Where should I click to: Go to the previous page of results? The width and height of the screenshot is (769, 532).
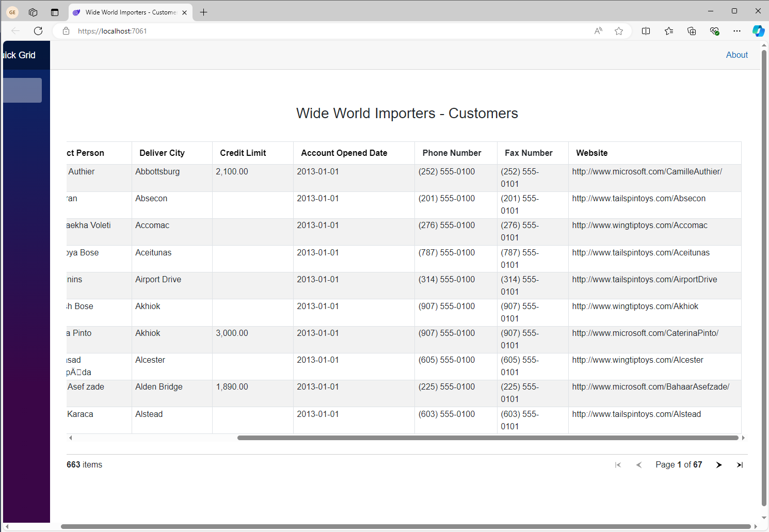pos(639,465)
